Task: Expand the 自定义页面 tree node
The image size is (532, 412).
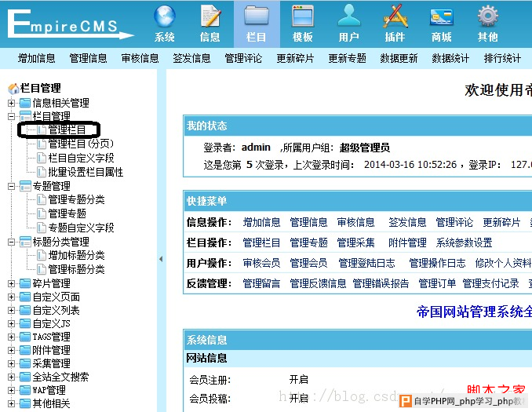Action: click(11, 297)
